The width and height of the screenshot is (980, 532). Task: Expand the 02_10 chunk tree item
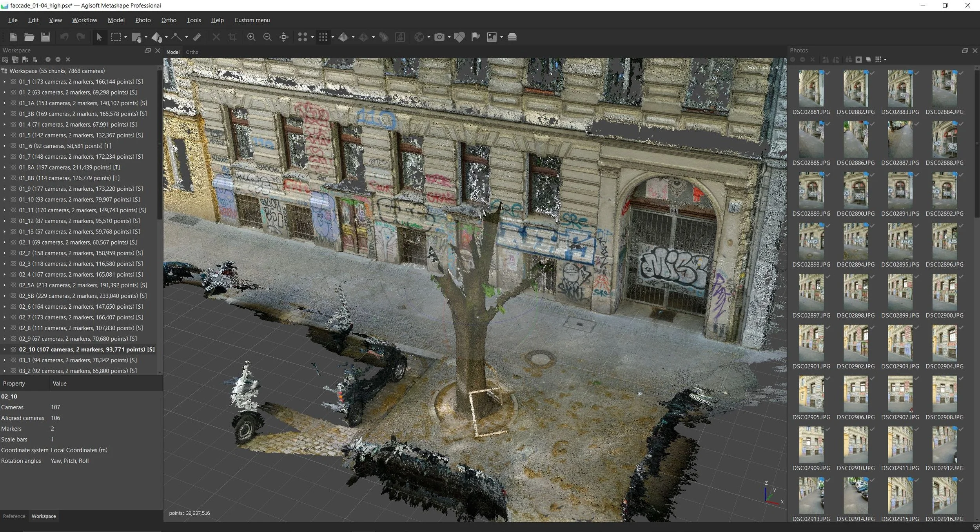pyautogui.click(x=4, y=349)
